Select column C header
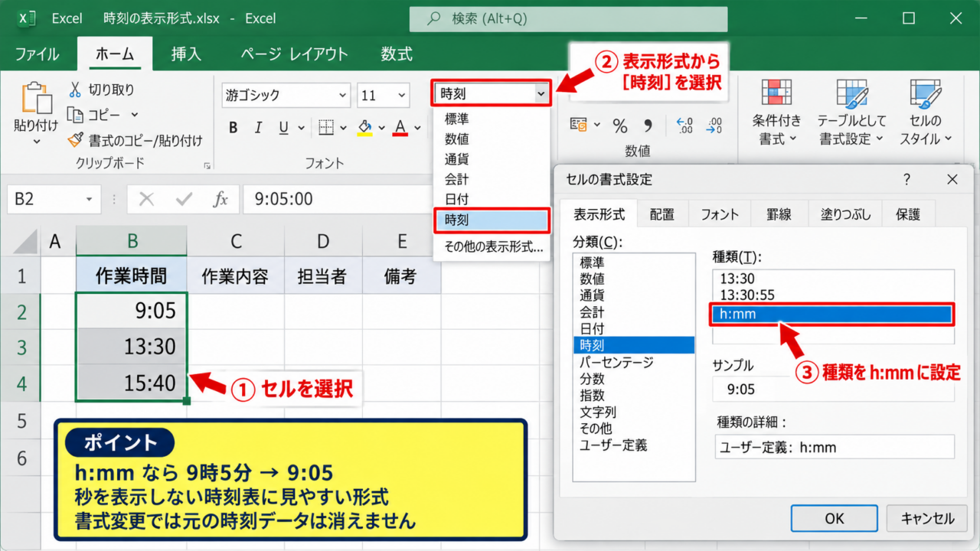Screen dimensions: 980x551 coord(236,242)
